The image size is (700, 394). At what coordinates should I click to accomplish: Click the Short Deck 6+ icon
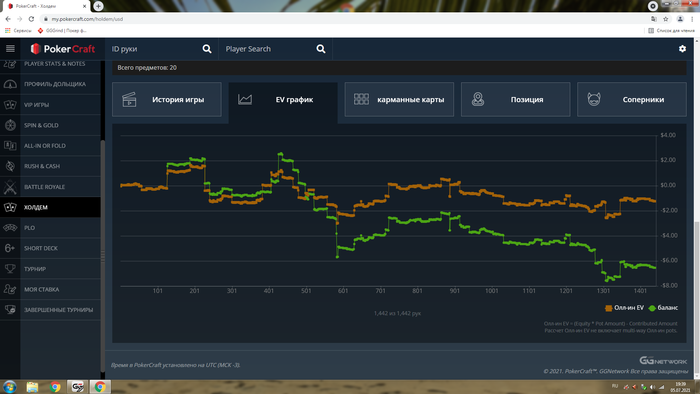(10, 248)
